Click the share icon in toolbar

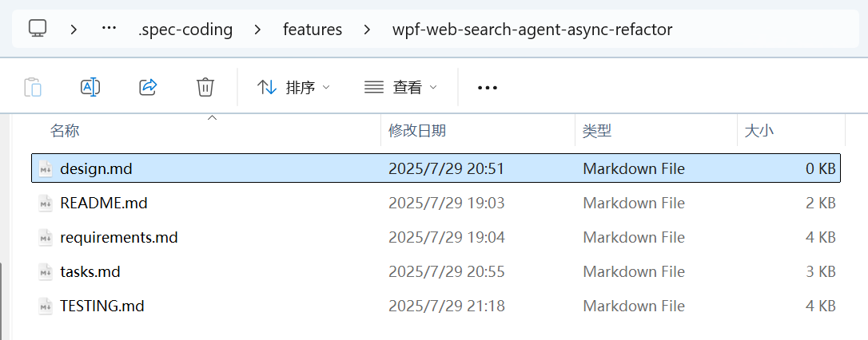(148, 87)
